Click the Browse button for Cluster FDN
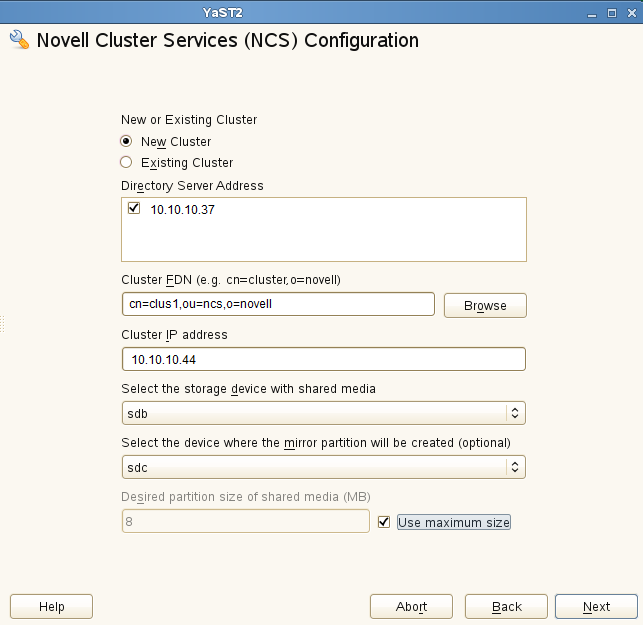The image size is (643, 625). point(485,305)
